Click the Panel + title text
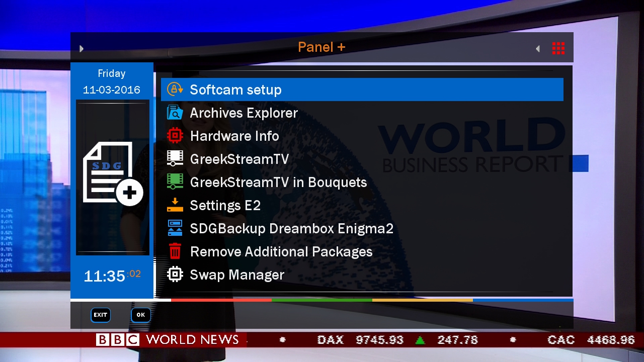644x362 pixels. coord(321,47)
